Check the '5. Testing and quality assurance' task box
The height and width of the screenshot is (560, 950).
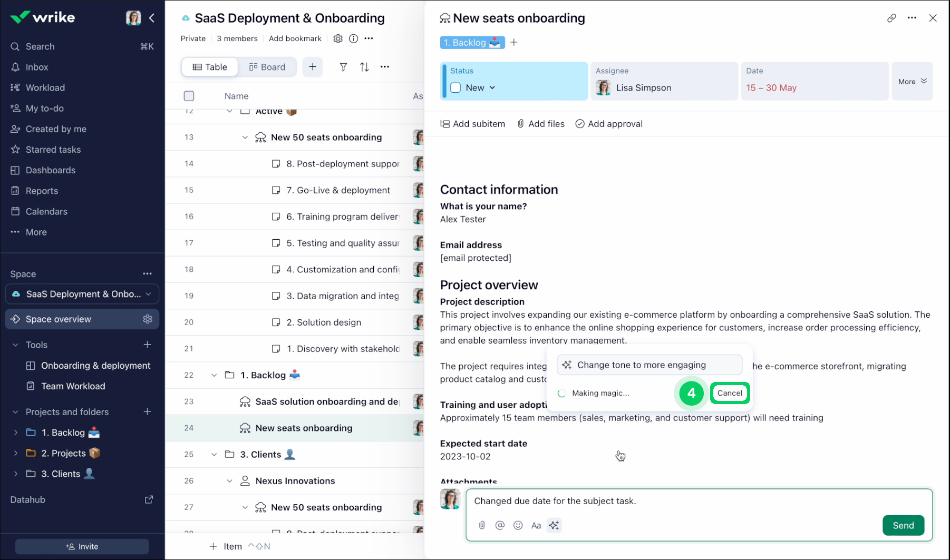pos(276,243)
